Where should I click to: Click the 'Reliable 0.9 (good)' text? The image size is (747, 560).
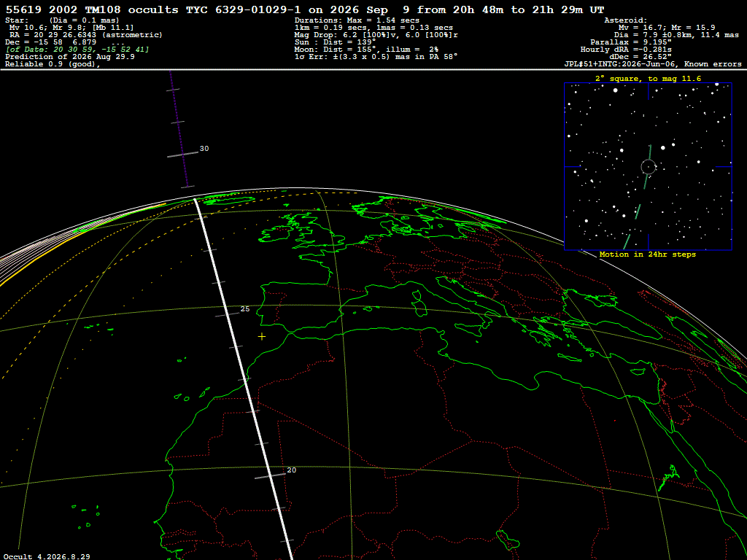coord(53,64)
